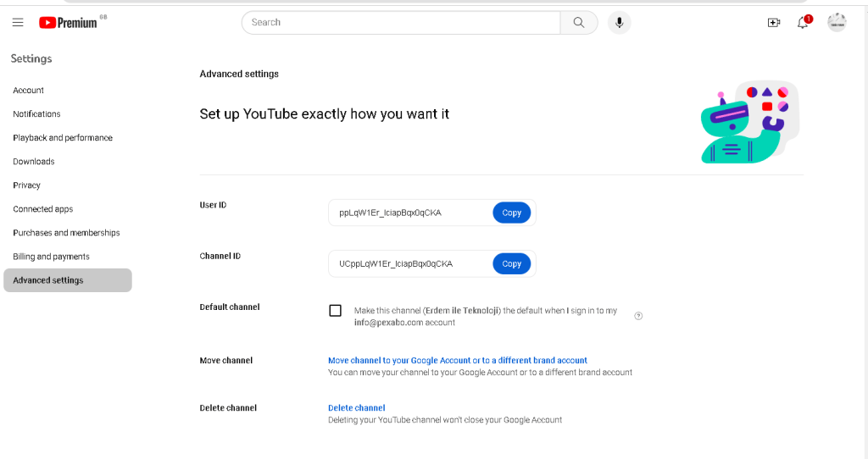Start voice search with microphone

point(619,23)
